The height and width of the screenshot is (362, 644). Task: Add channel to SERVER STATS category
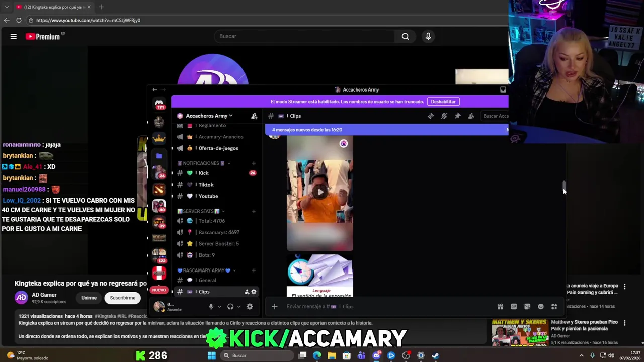click(254, 211)
